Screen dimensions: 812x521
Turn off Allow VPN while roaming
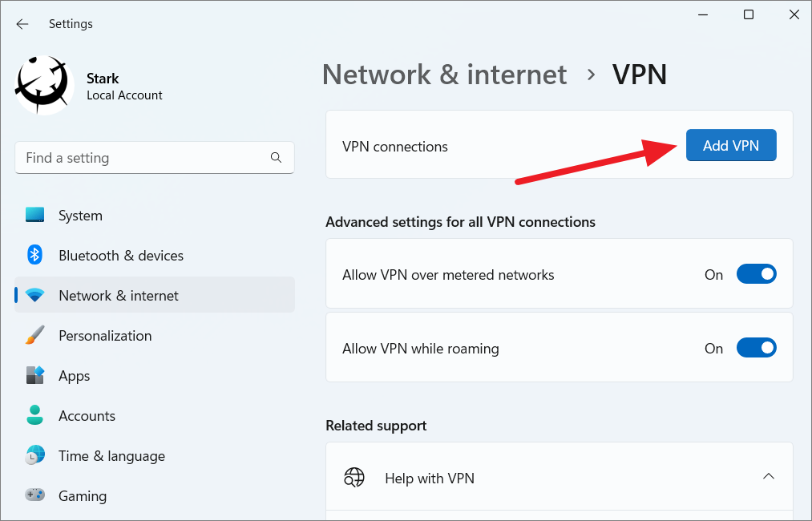756,347
